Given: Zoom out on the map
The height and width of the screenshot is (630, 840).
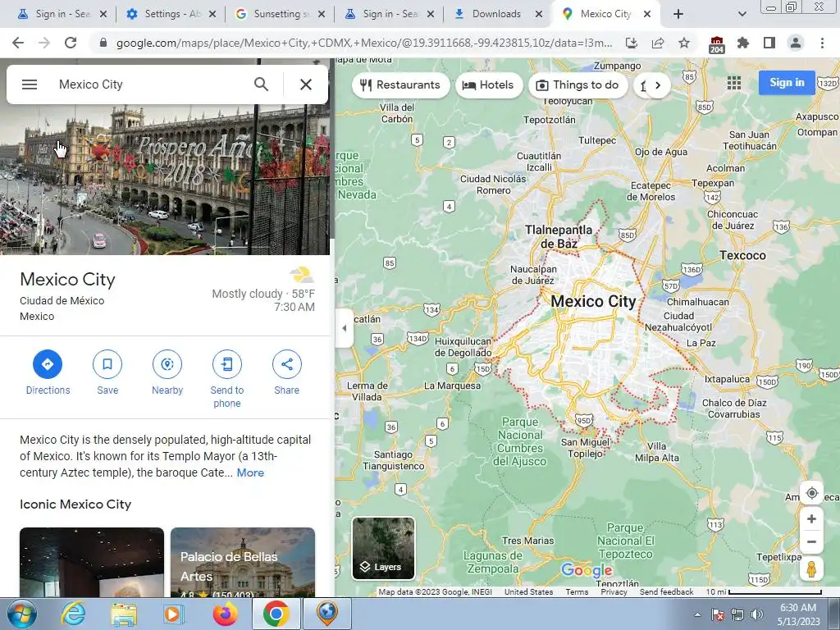Looking at the screenshot, I should click(811, 541).
